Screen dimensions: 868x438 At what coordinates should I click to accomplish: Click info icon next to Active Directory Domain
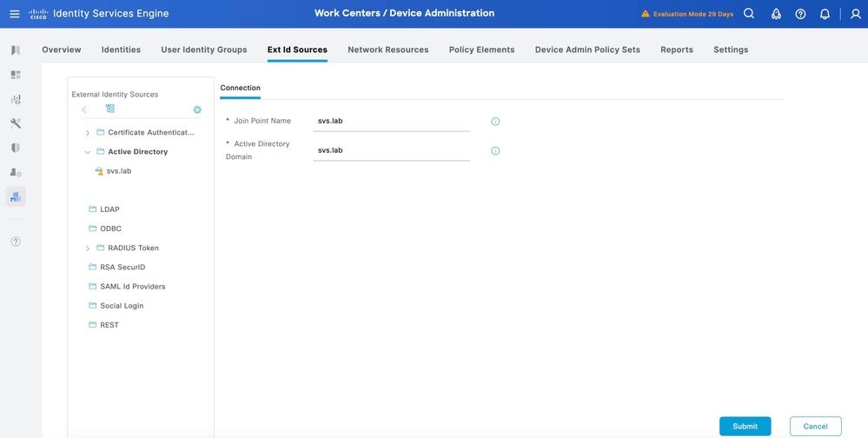tap(495, 151)
